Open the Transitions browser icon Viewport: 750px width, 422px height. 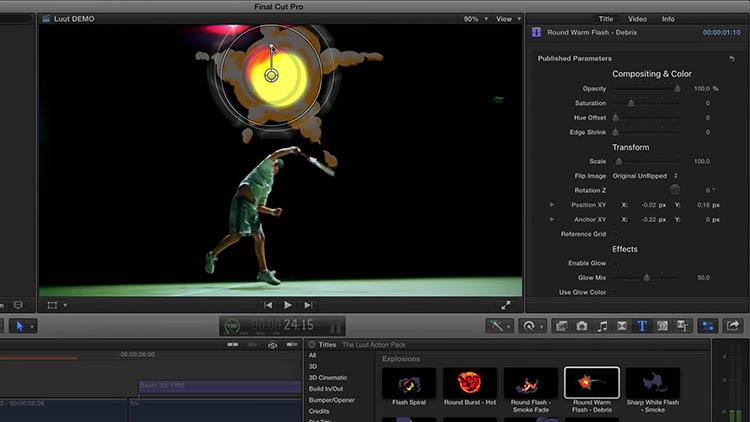click(622, 326)
